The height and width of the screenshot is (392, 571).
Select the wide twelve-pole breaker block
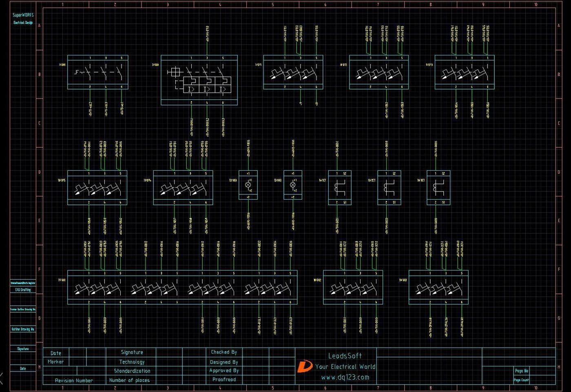[x=182, y=287]
